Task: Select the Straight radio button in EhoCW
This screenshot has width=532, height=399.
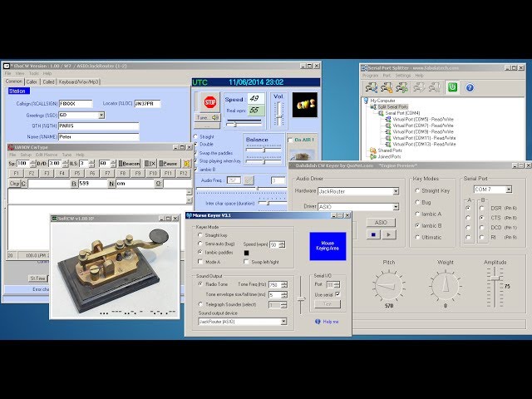Action: coord(195,136)
